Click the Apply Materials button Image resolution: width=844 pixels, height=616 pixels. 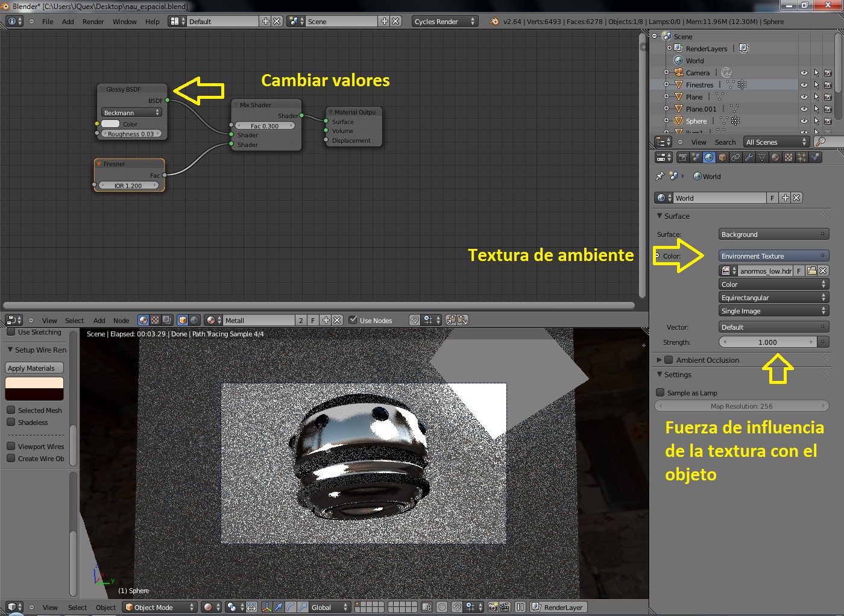[x=34, y=368]
